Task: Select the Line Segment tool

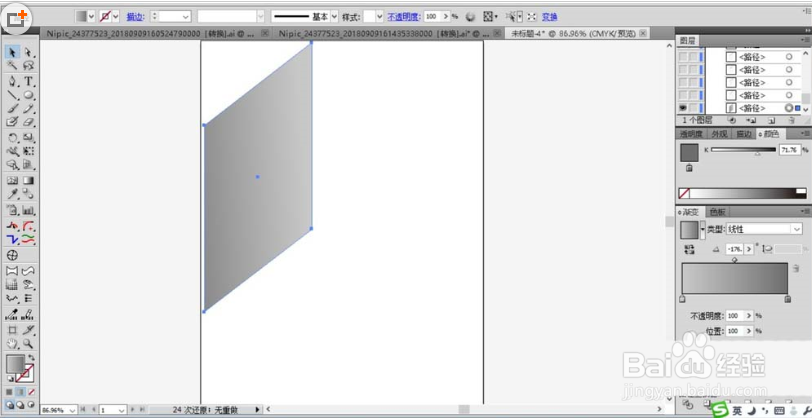Action: point(12,95)
